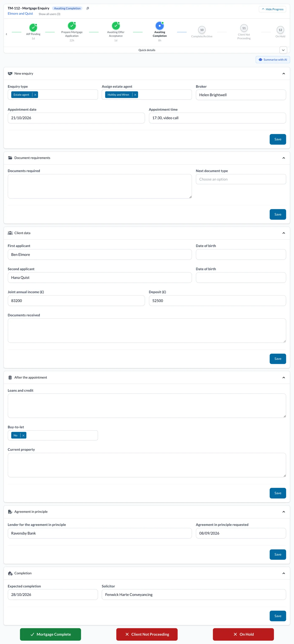The image size is (294, 644).
Task: Click the Documents required text area
Action: pyautogui.click(x=100, y=186)
